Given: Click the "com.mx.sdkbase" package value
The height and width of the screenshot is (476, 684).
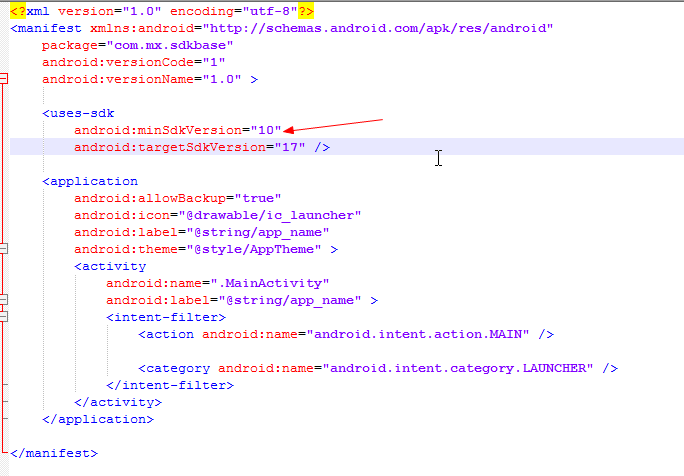Looking at the screenshot, I should (170, 45).
